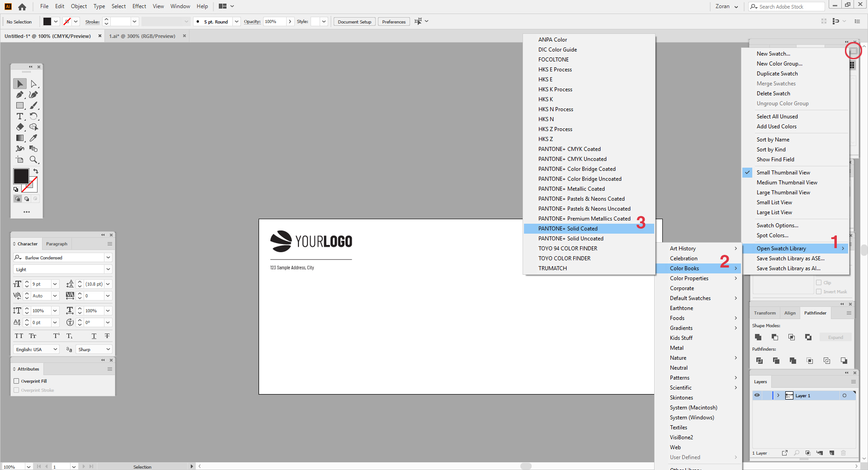Choose PANTONE+ Solid Coated from list
The image size is (868, 470).
pyautogui.click(x=589, y=229)
